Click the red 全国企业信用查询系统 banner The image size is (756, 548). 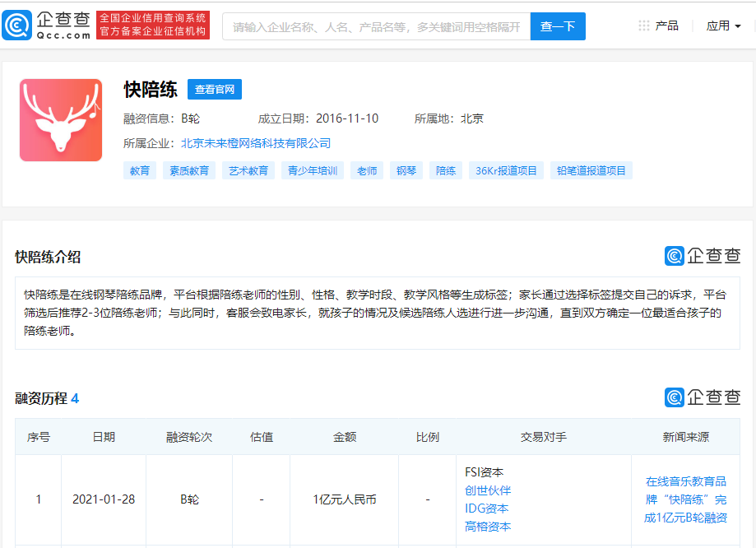click(153, 25)
